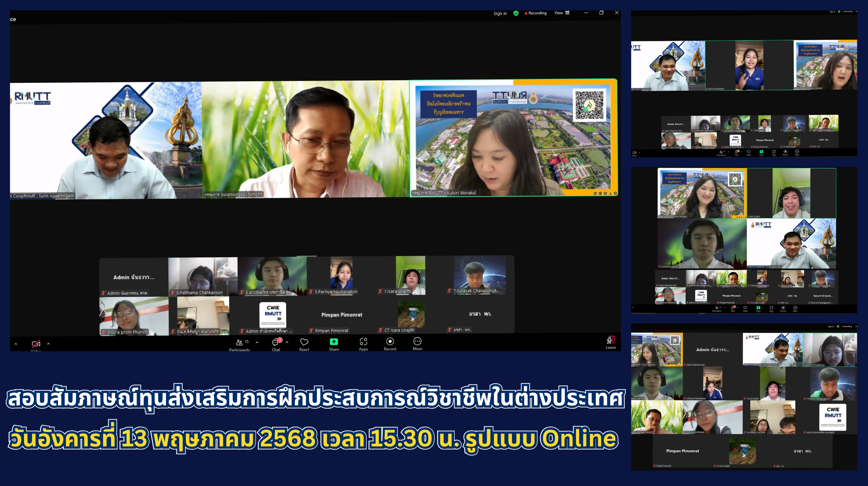Image resolution: width=868 pixels, height=486 pixels.
Task: Select 5.Parinya Nontanakon's video thumbnail
Action: (341, 276)
